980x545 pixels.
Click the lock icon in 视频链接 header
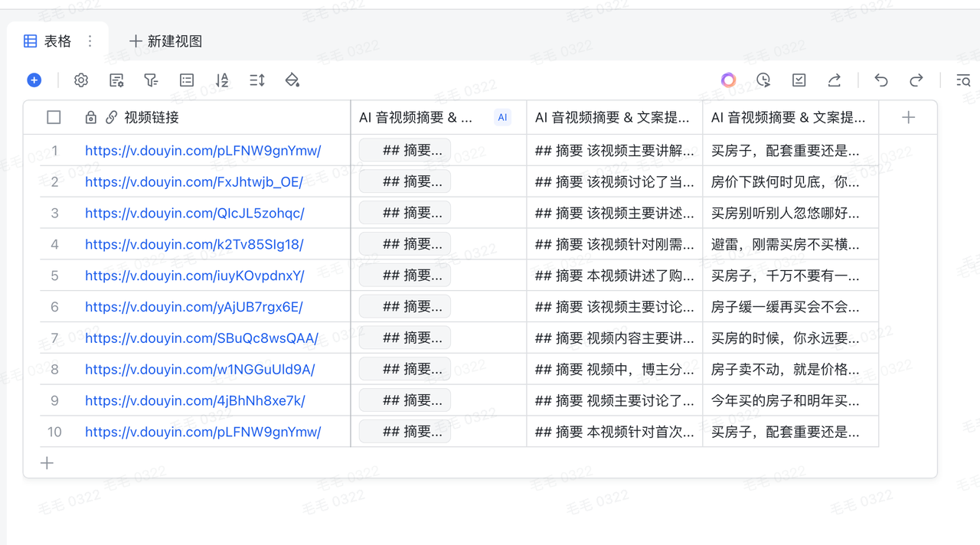[90, 118]
